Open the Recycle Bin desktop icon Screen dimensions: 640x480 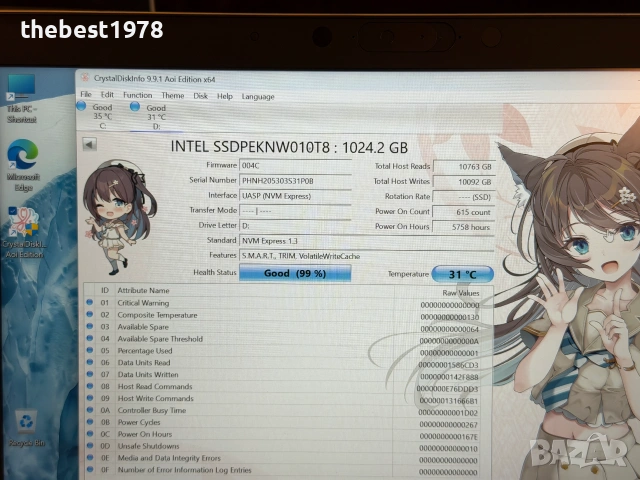coord(27,428)
